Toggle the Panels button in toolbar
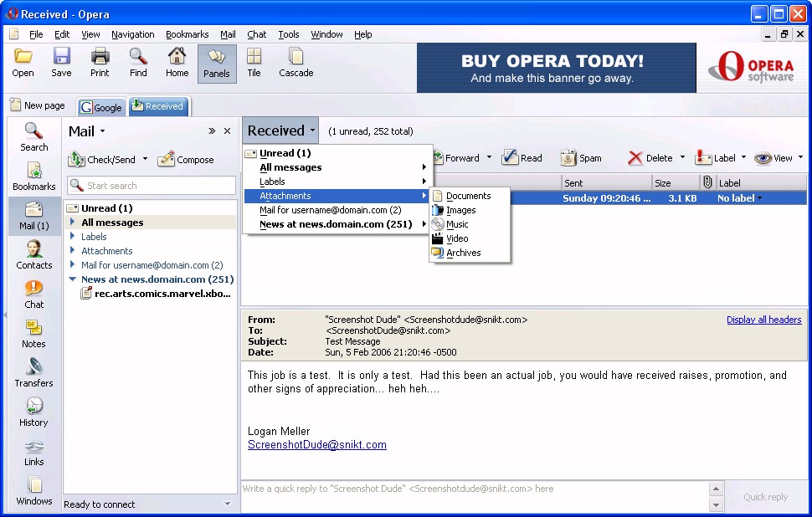Image resolution: width=812 pixels, height=517 pixels. tap(217, 63)
